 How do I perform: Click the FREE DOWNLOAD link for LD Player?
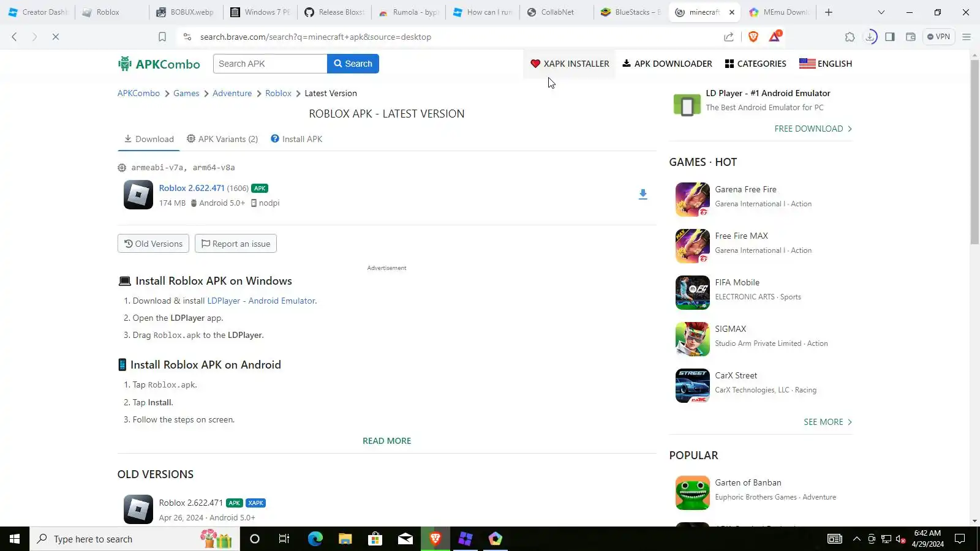coord(813,129)
